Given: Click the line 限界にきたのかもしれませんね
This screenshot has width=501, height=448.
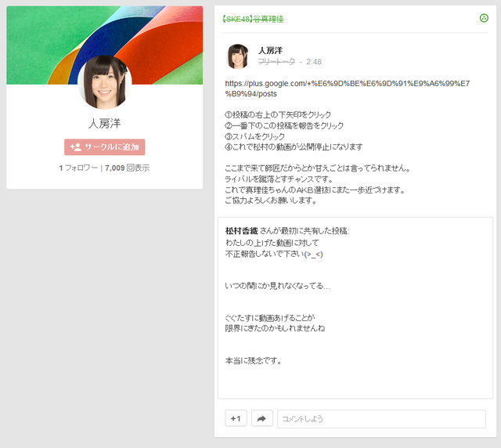Looking at the screenshot, I should (x=275, y=328).
